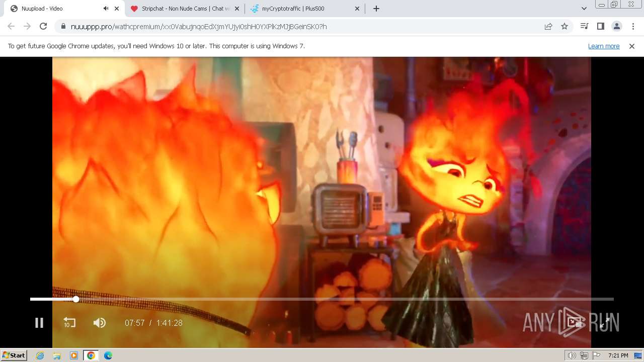644x362 pixels.
Task: Close the Nuupload - Video tab
Action: (x=117, y=9)
